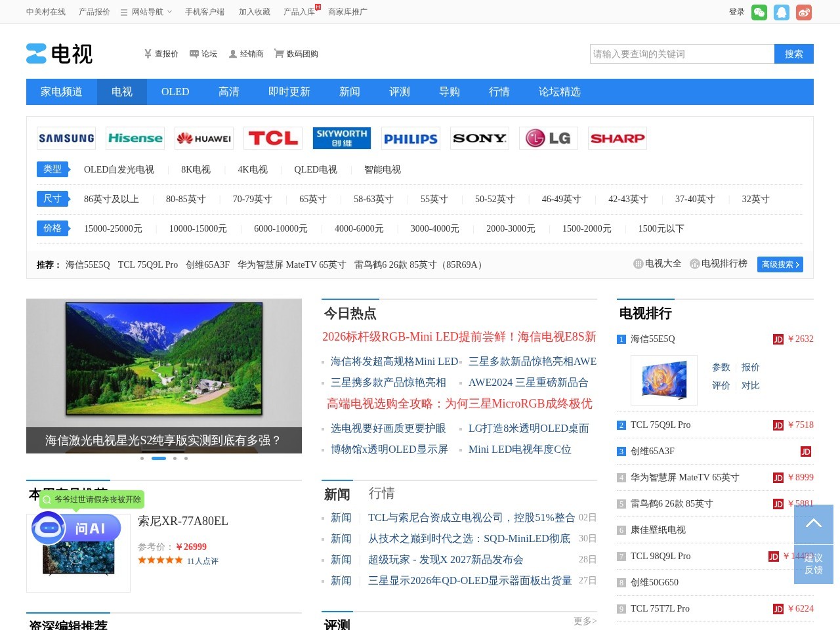
Task: Filter by 4000-6000元 price range
Action: (x=359, y=228)
